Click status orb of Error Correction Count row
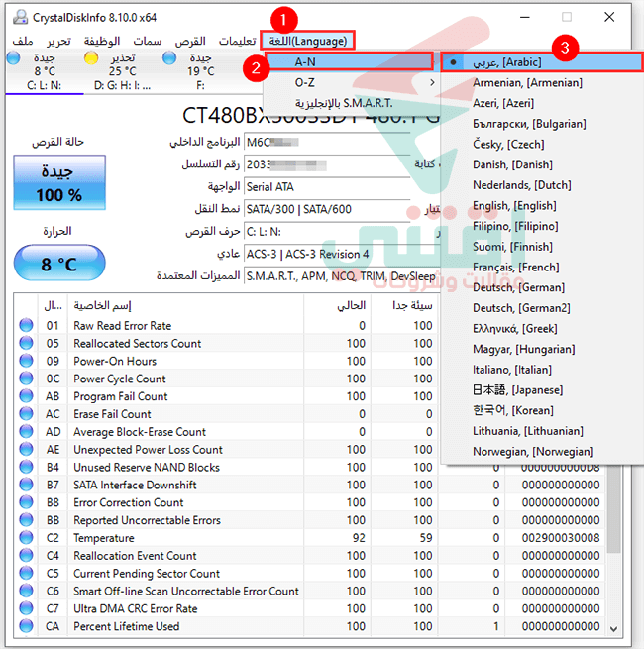 (x=26, y=502)
